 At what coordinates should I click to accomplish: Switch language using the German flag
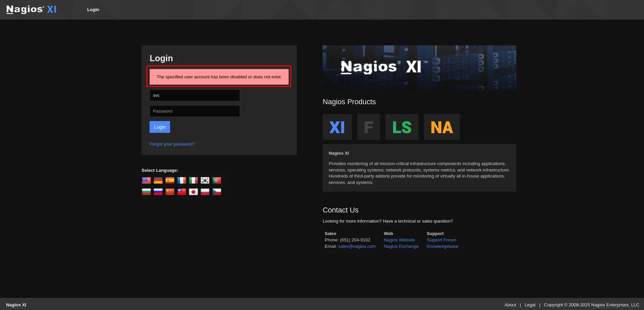pos(158,181)
